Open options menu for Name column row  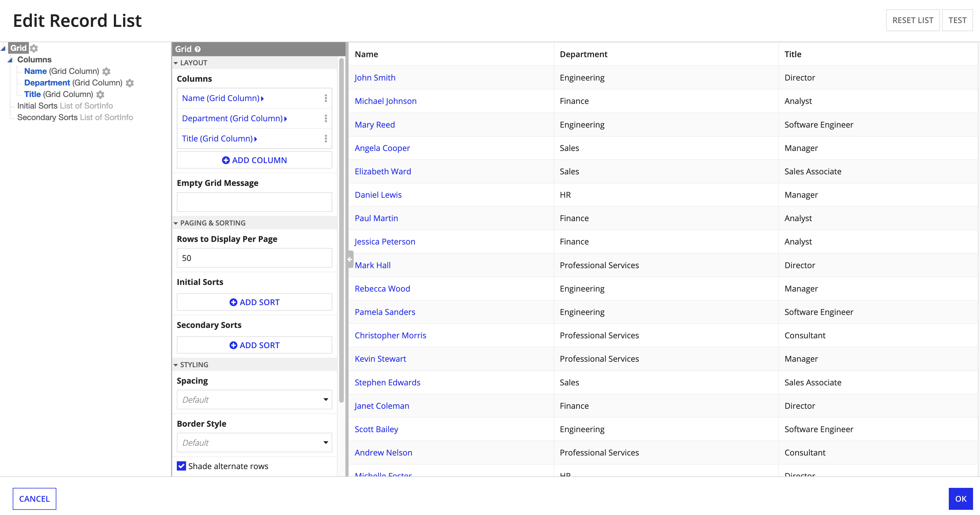(326, 98)
